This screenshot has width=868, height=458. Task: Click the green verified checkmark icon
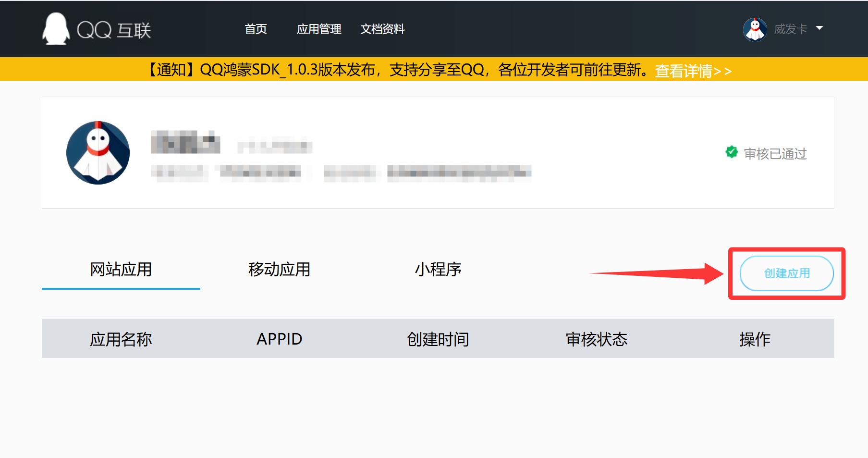[x=732, y=152]
